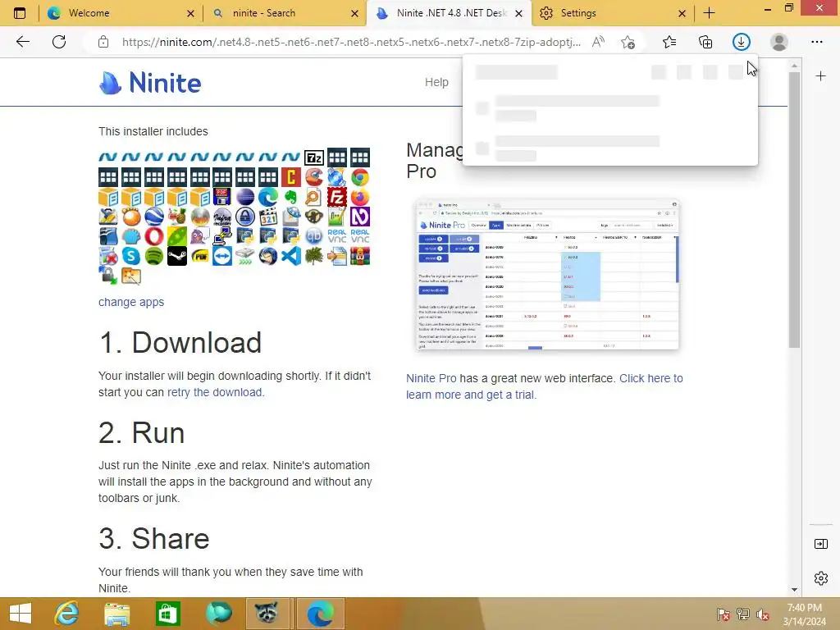Screen dimensions: 840x630
Task: Open the Help link
Action: 436,82
